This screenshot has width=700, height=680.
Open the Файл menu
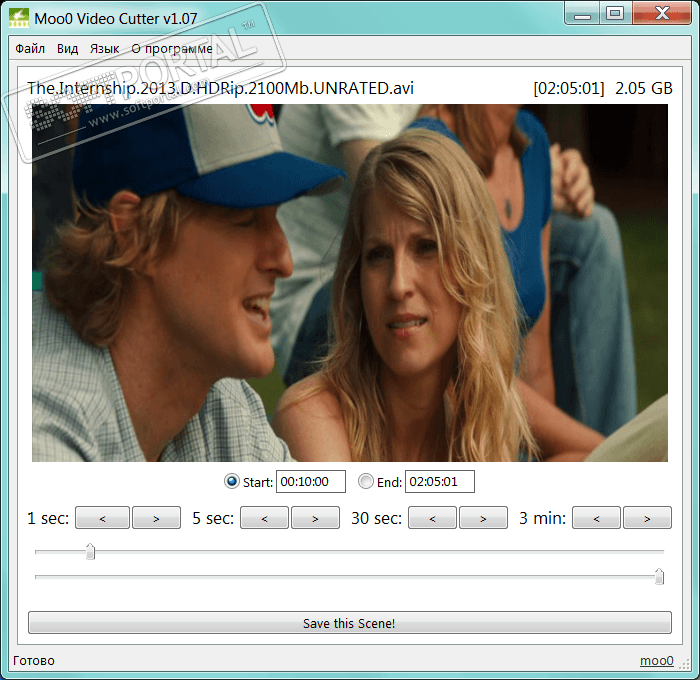(30, 48)
